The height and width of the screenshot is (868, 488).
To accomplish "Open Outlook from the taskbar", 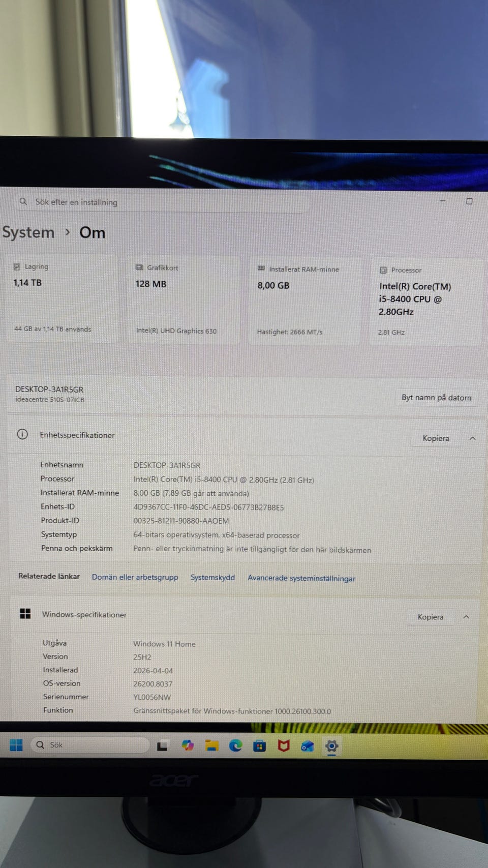I will 307,746.
